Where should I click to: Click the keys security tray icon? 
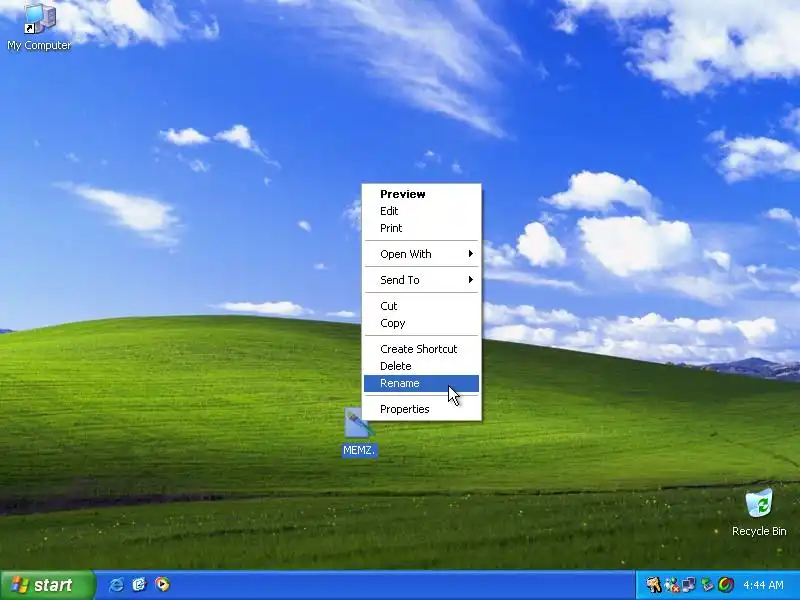[x=653, y=585]
